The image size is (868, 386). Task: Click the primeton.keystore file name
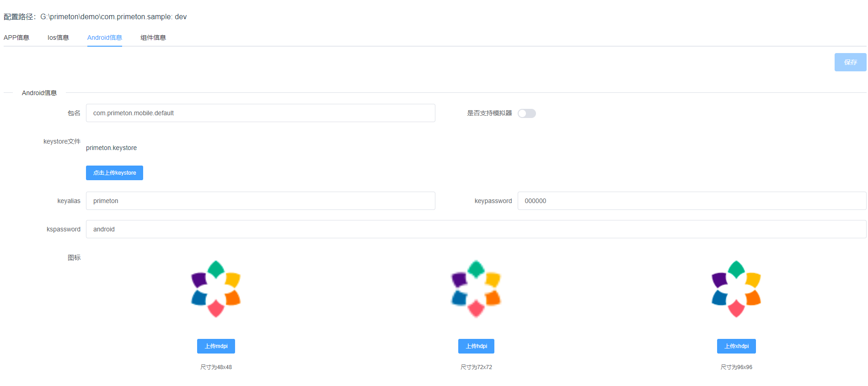[112, 148]
